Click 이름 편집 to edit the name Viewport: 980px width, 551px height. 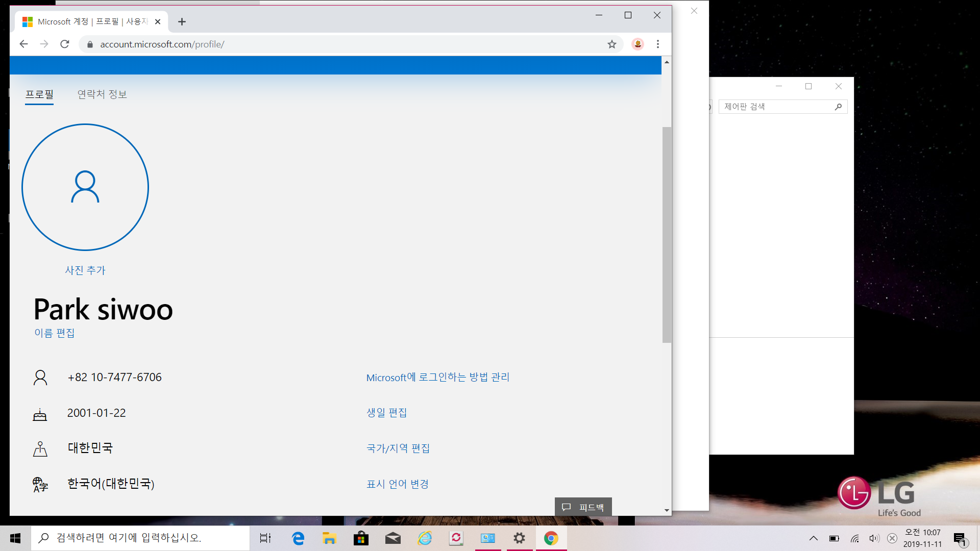tap(54, 333)
